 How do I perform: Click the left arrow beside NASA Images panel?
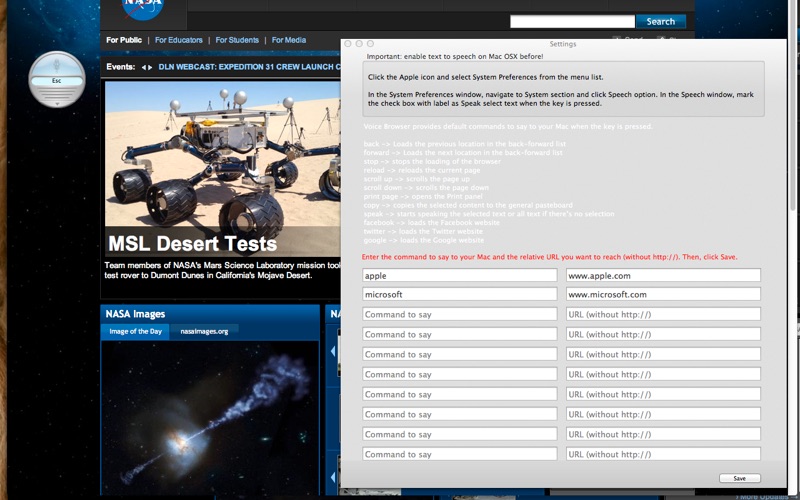(x=333, y=351)
